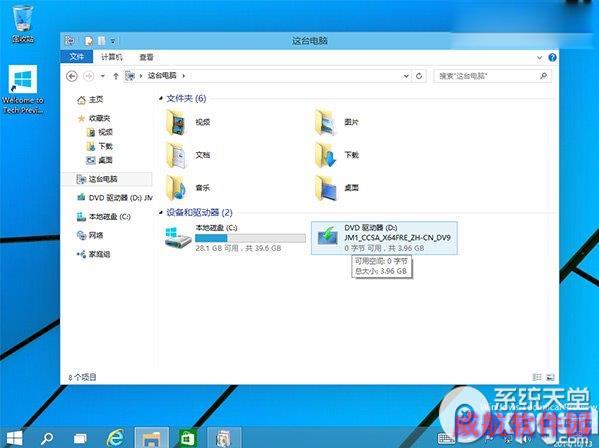This screenshot has height=448, width=599.
Task: Select 下载 under favorites in sidebar
Action: click(x=100, y=146)
